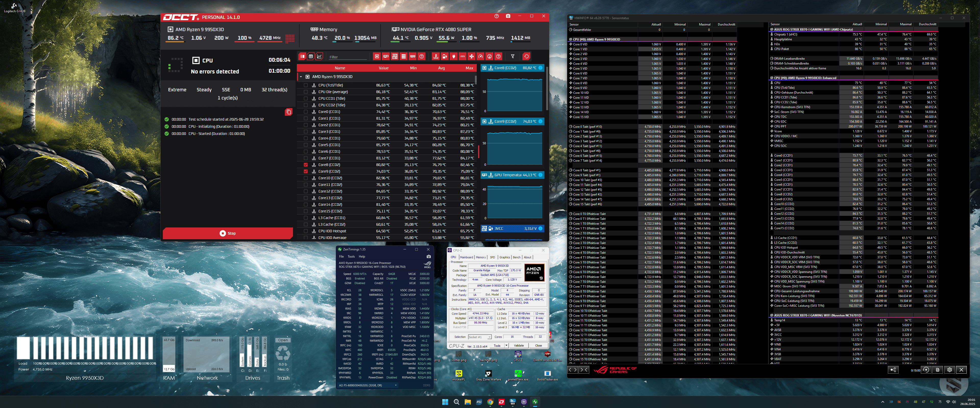Image resolution: width=980 pixels, height=408 pixels.
Task: Click Validate button in CPU-Z
Action: (x=519, y=346)
